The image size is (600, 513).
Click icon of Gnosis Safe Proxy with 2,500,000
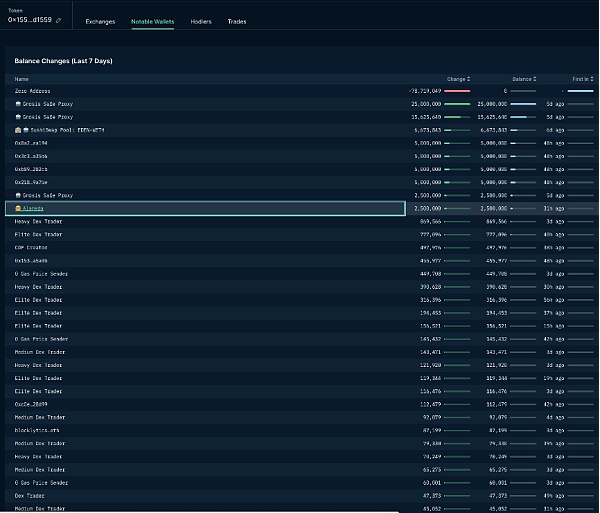click(x=18, y=195)
